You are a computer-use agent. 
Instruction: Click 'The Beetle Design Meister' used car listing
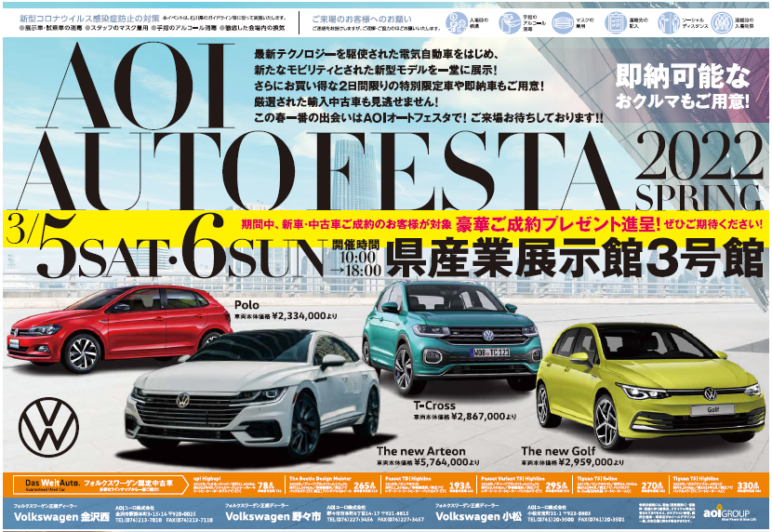[x=333, y=485]
